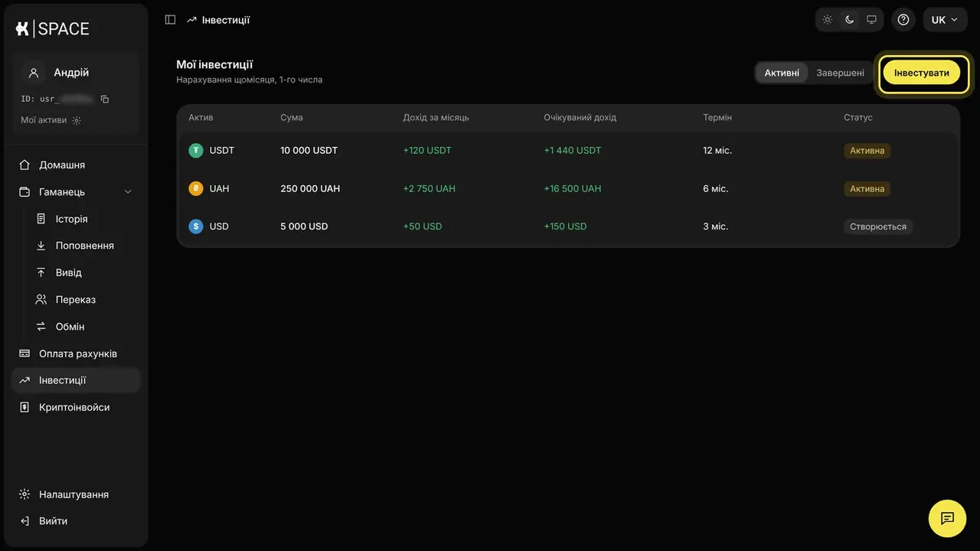Click the USDT coin icon
The image size is (980, 551).
click(x=196, y=151)
